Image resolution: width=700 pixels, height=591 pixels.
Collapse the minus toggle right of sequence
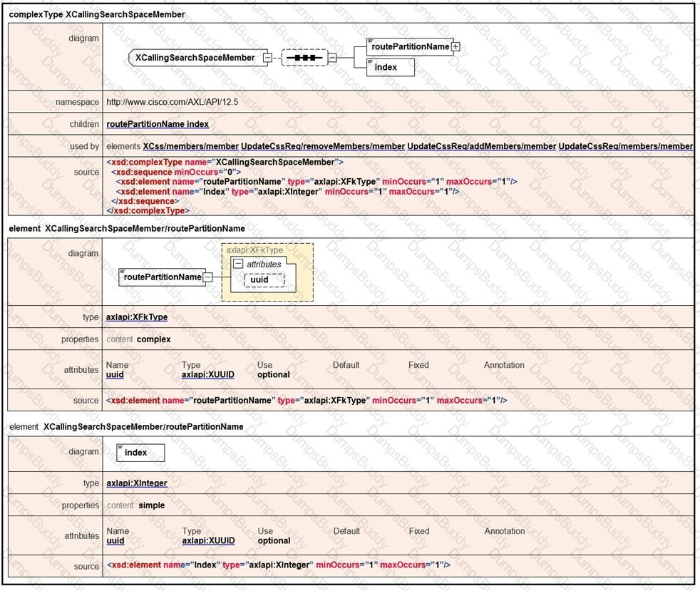point(332,58)
